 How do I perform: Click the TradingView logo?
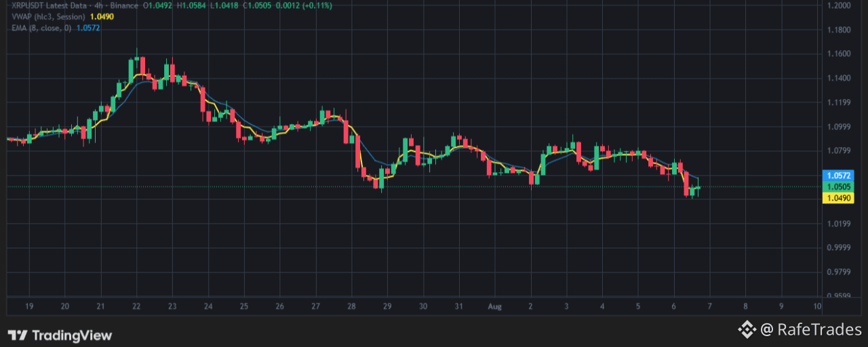[60, 335]
